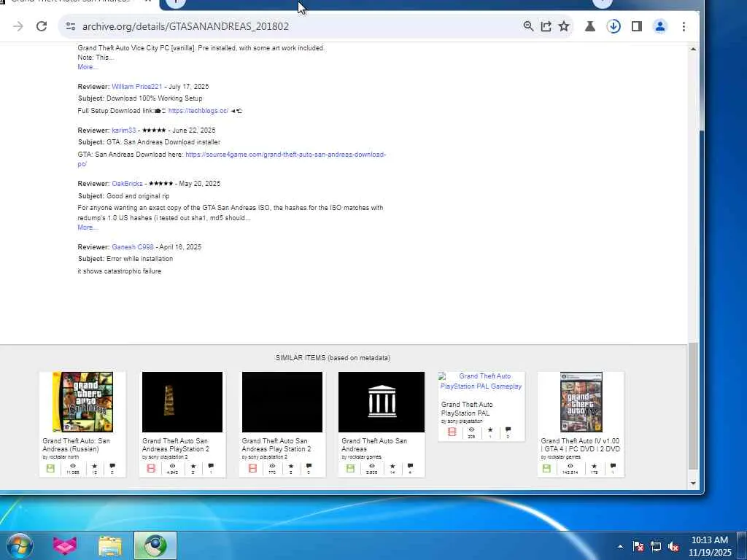The image size is (747, 560).
Task: Open San Andreas PlayStation 2 thumbnail
Action: 182,402
